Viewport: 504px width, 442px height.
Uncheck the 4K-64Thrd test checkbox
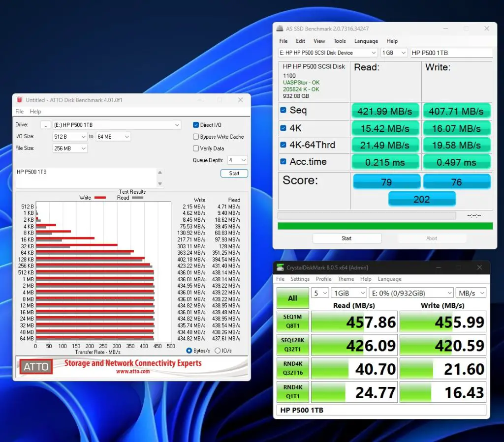pyautogui.click(x=283, y=145)
